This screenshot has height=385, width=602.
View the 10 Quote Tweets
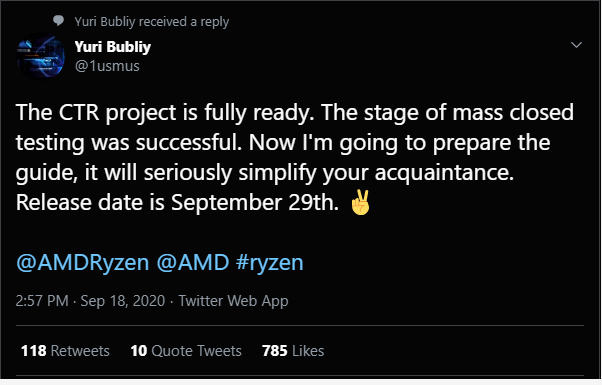tap(186, 351)
